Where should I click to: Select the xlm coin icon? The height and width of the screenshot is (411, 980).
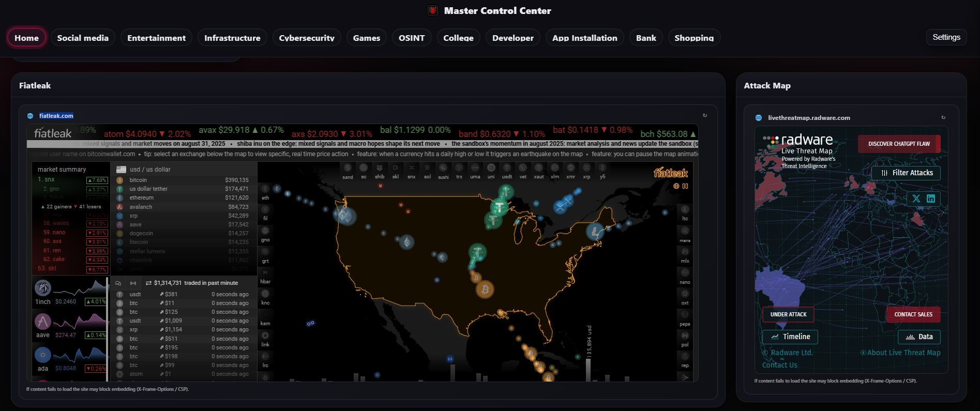pyautogui.click(x=555, y=168)
